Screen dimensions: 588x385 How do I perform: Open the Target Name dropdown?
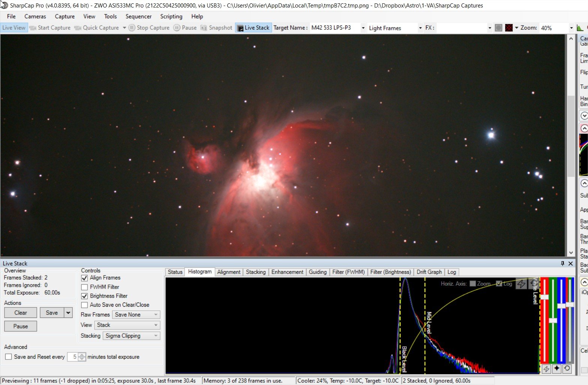[363, 28]
